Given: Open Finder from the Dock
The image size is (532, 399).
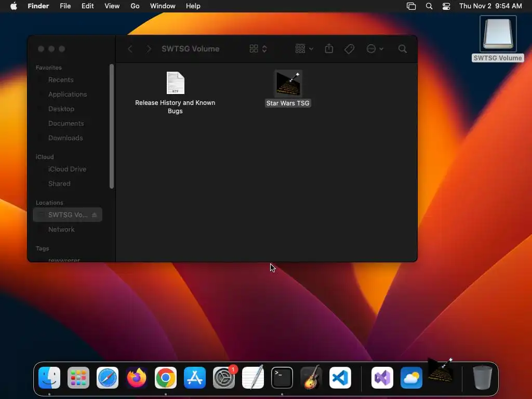Looking at the screenshot, I should [x=49, y=378].
